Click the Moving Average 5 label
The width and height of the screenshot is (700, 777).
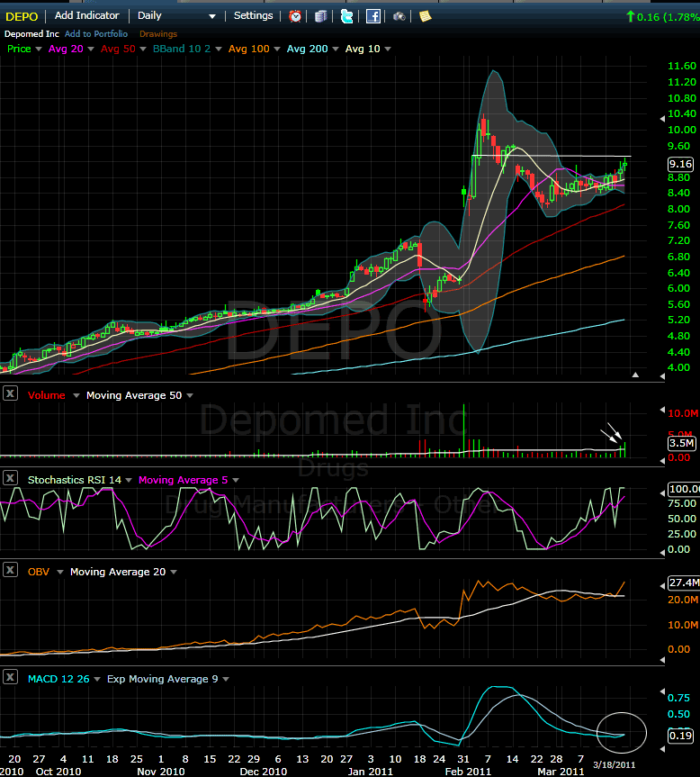point(184,480)
